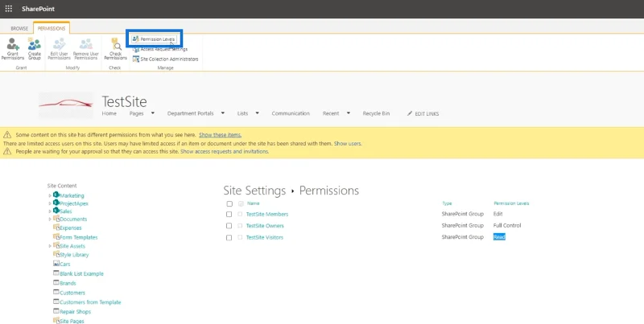
Task: Switch to the BROWSE ribbon tab
Action: tap(19, 28)
